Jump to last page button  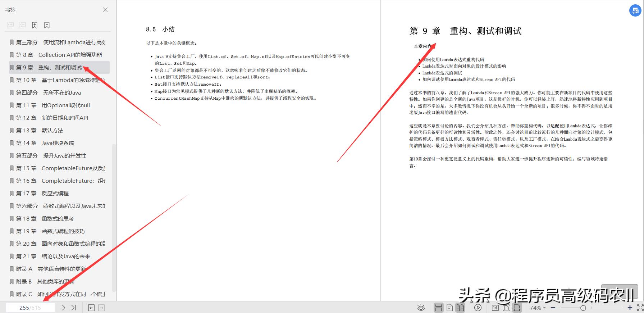point(74,308)
